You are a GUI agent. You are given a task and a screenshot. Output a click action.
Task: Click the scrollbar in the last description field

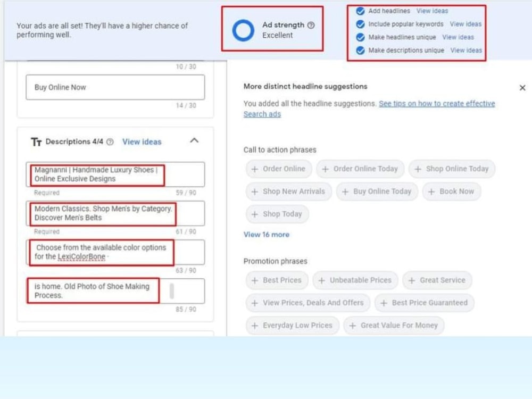coord(172,291)
